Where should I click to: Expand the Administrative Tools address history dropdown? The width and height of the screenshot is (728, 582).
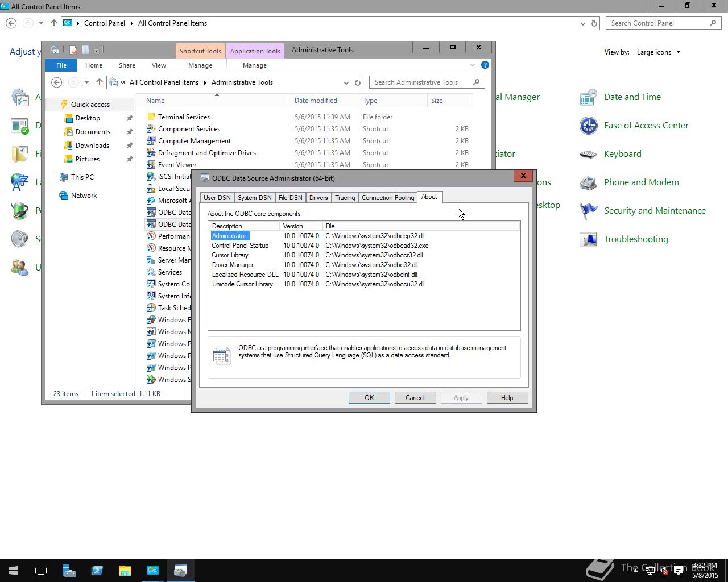346,82
